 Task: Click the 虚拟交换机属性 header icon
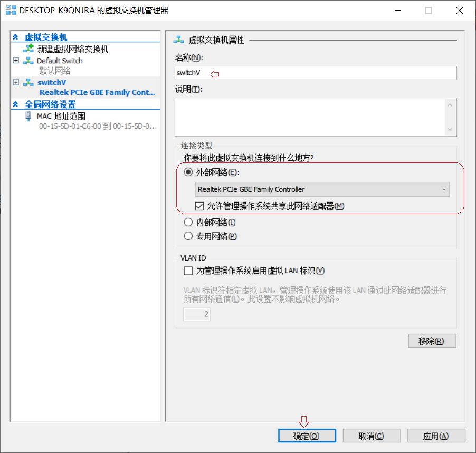[179, 40]
